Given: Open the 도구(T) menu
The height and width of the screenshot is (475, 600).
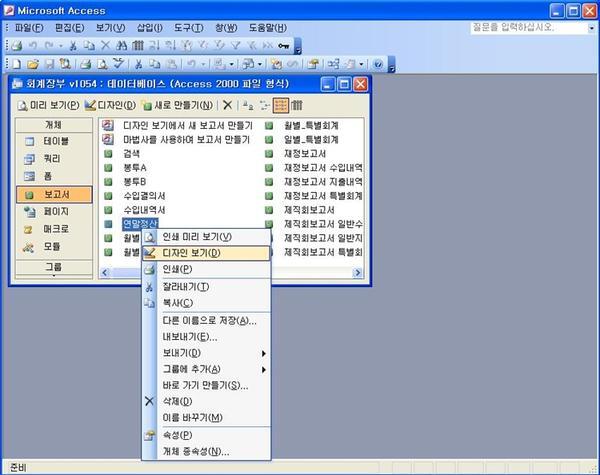Looking at the screenshot, I should (189, 28).
